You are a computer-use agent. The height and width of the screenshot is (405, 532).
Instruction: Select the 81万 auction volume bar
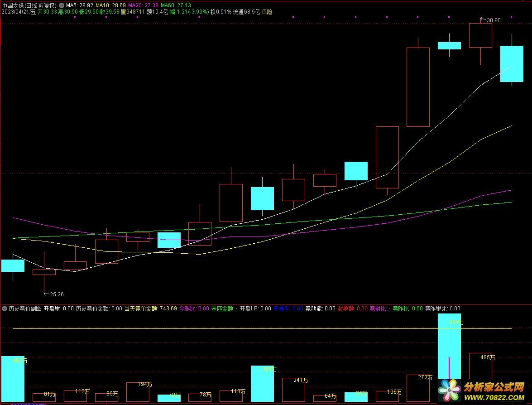[44, 398]
